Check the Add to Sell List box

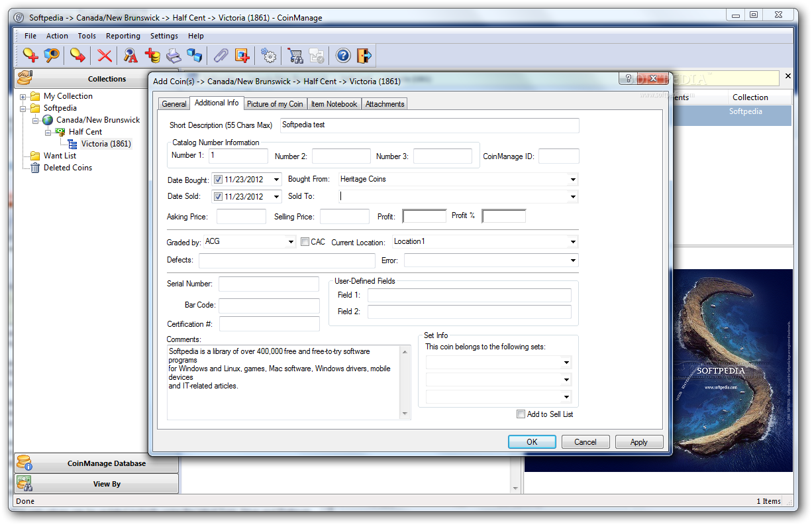[521, 414]
